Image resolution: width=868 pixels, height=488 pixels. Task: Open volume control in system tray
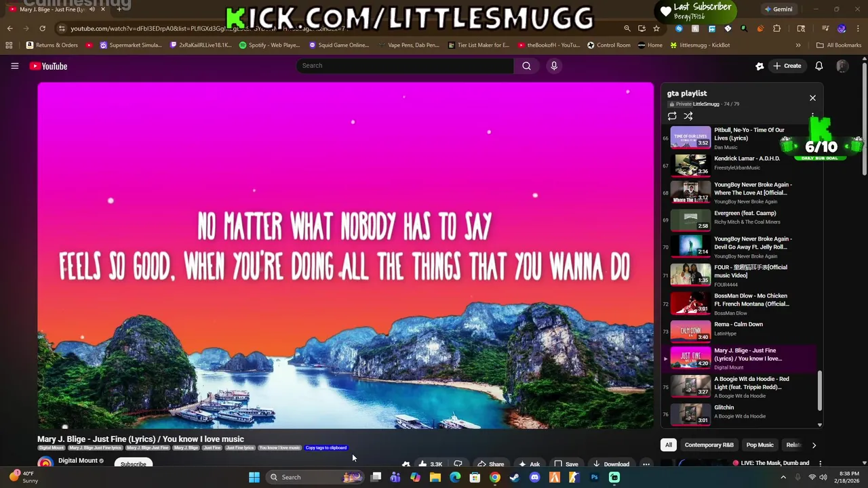click(823, 477)
